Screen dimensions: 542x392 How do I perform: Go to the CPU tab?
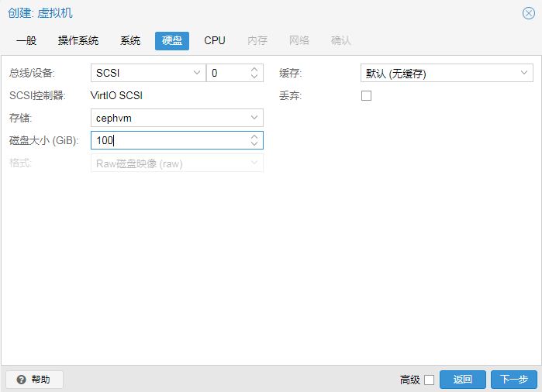pos(215,41)
